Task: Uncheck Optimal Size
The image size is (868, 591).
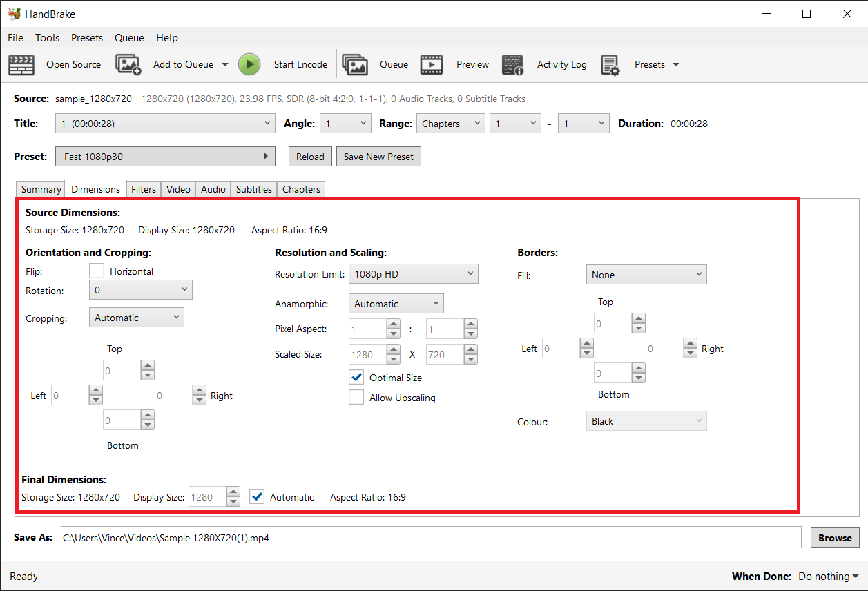Action: (x=356, y=377)
